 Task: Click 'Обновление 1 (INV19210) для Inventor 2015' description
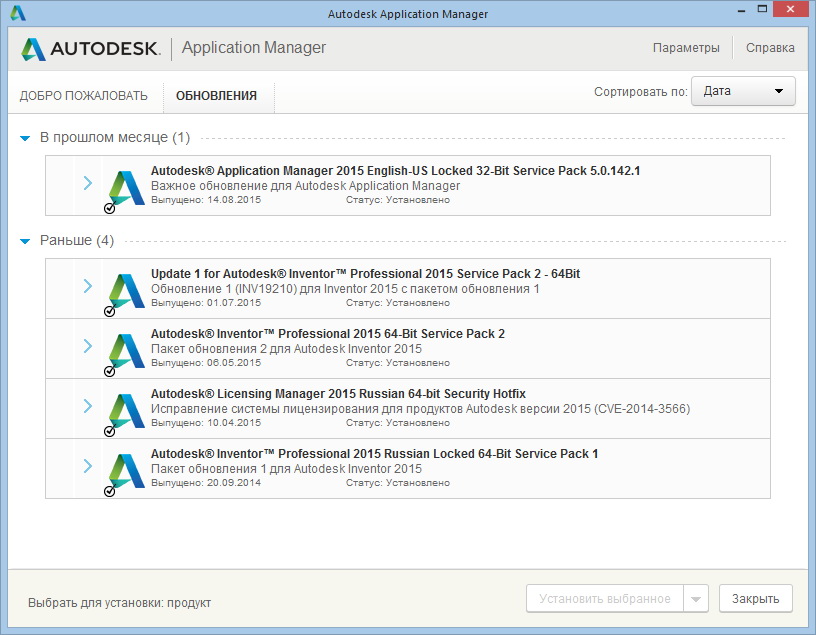point(345,289)
